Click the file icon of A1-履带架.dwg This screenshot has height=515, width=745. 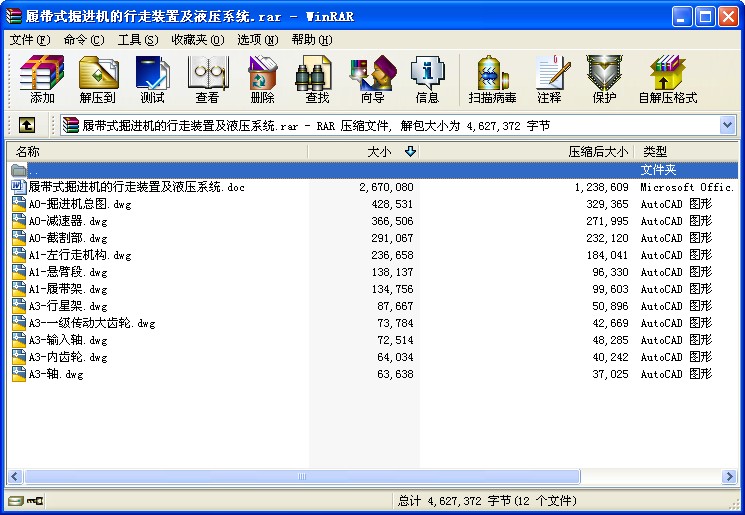pyautogui.click(x=19, y=289)
